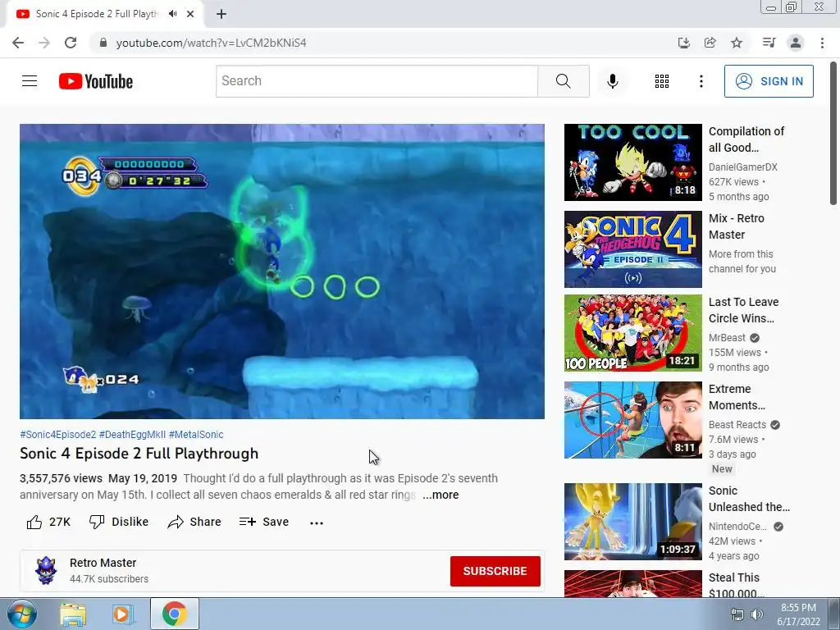Viewport: 840px width, 630px height.
Task: Open the #DeathEggMkII hashtag
Action: [x=132, y=435]
